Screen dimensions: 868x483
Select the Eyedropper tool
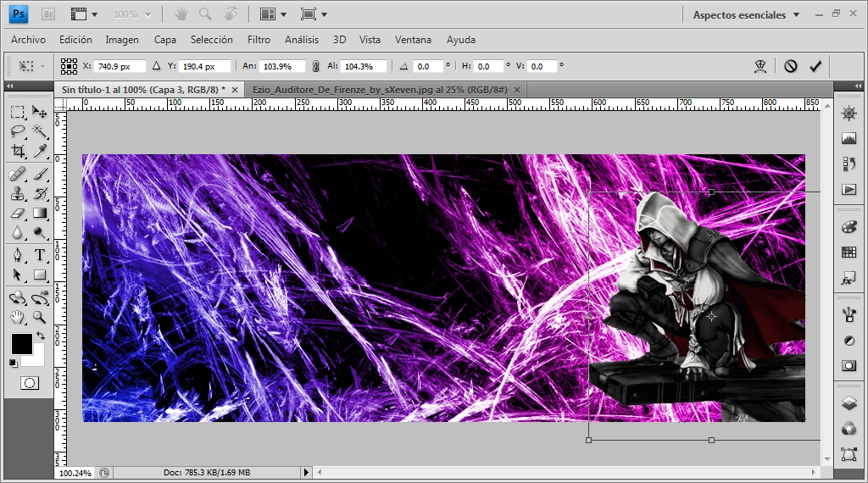click(x=39, y=151)
